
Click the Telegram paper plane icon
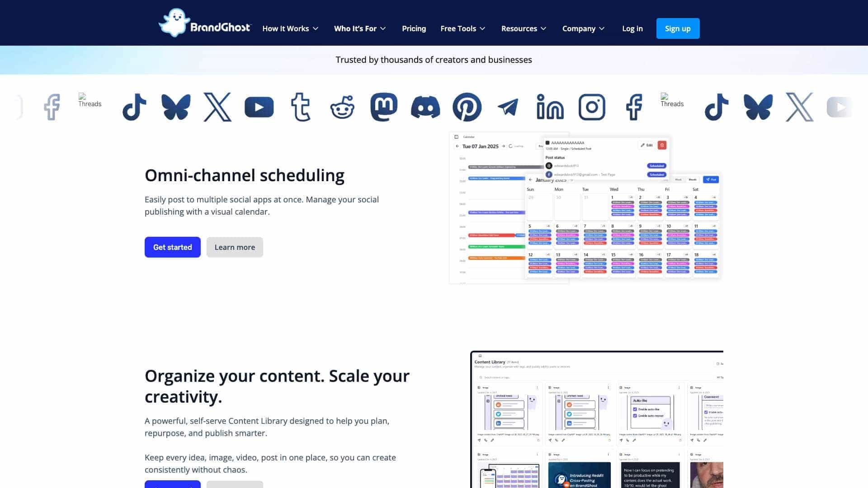[508, 108]
